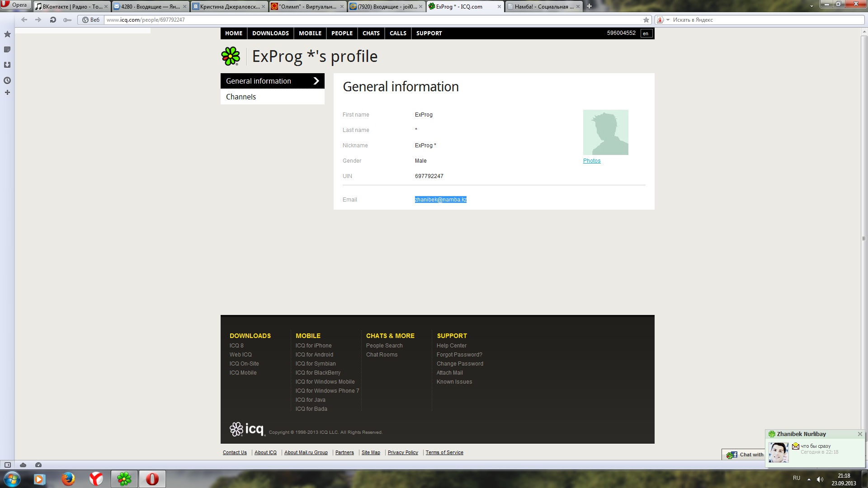Launch Yandex browser from the taskbar

click(96, 479)
